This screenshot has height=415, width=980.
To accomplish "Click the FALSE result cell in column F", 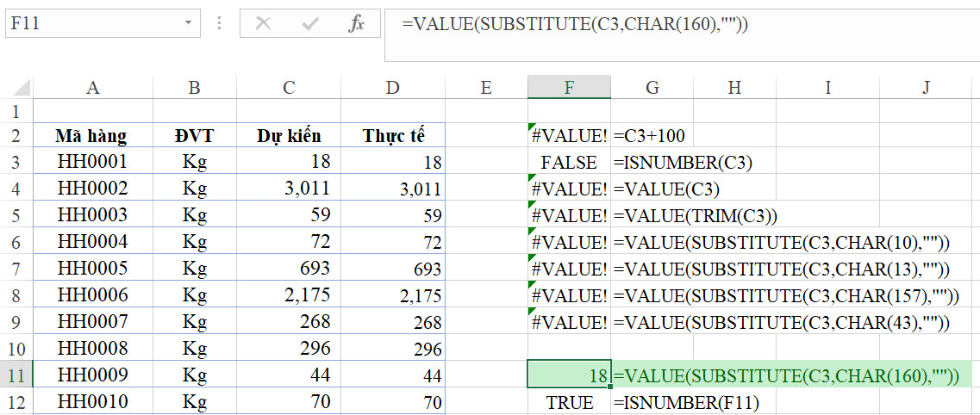I will pyautogui.click(x=569, y=162).
